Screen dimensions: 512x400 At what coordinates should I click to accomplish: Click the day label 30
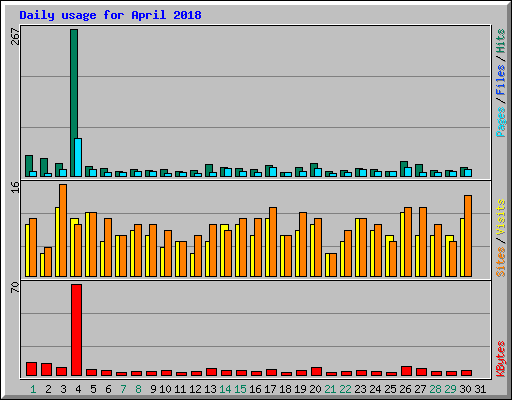click(465, 389)
